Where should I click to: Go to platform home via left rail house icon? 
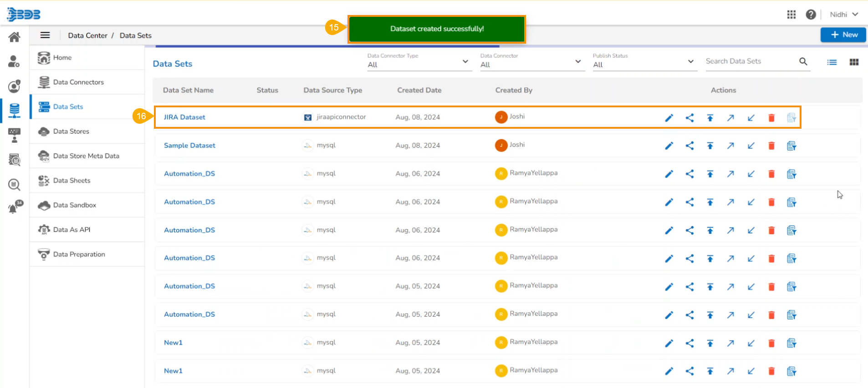click(x=15, y=37)
